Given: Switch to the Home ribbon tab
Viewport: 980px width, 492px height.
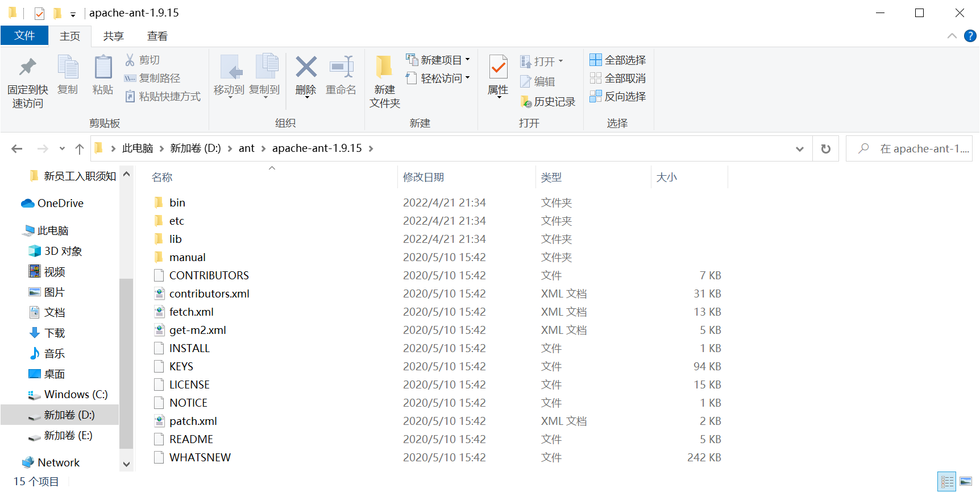Looking at the screenshot, I should [70, 36].
